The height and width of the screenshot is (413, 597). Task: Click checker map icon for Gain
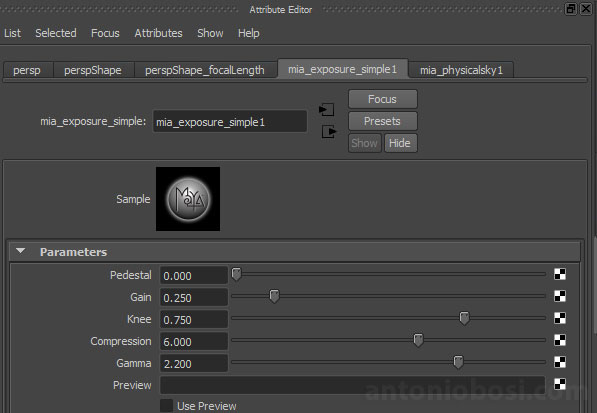click(560, 296)
